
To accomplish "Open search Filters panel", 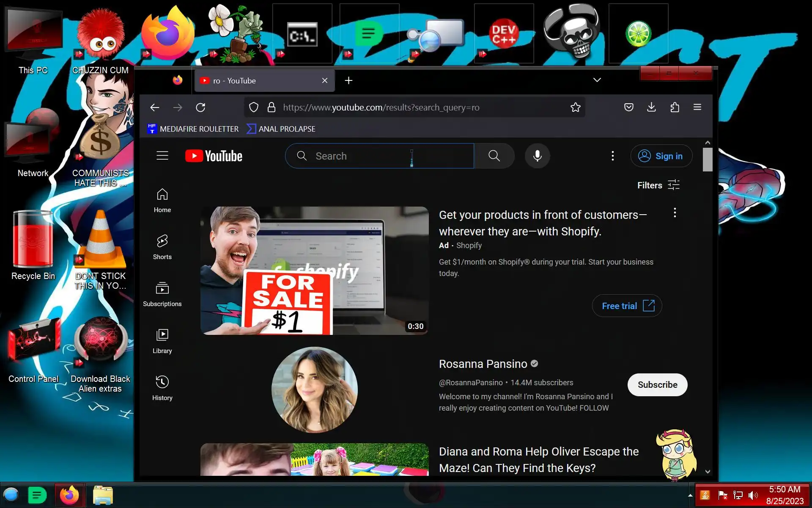I will [x=658, y=185].
